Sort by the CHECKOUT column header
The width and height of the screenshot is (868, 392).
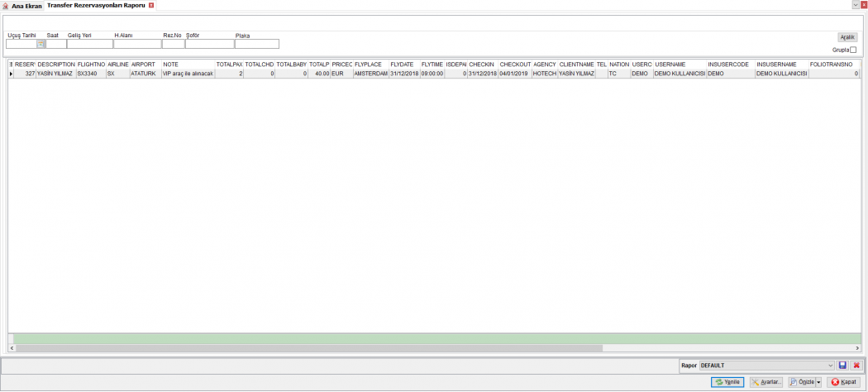point(515,65)
